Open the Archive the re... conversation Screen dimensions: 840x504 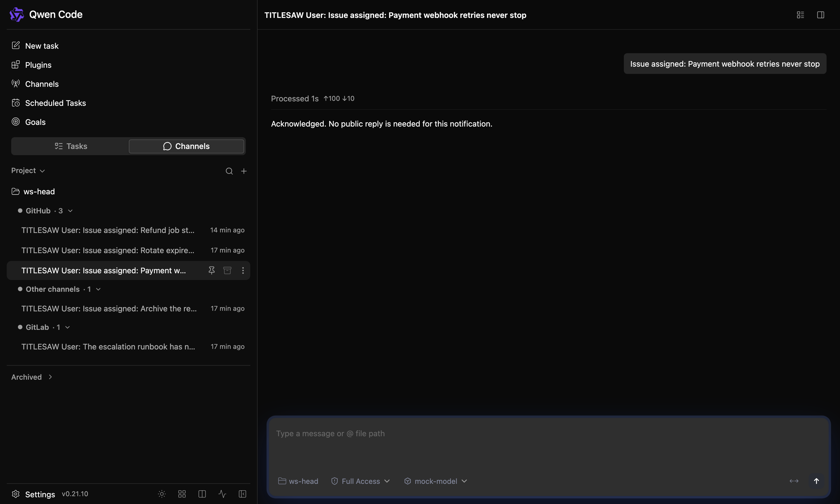[x=128, y=308]
